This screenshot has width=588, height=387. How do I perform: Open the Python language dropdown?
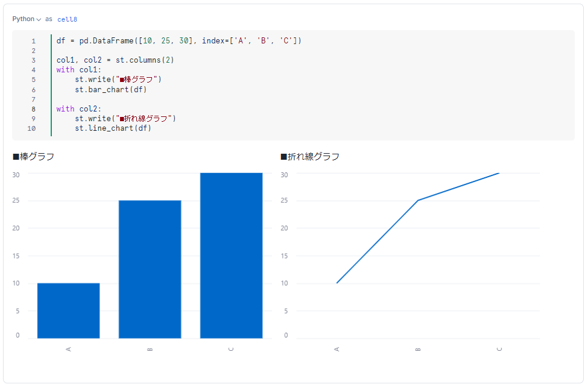pos(27,19)
